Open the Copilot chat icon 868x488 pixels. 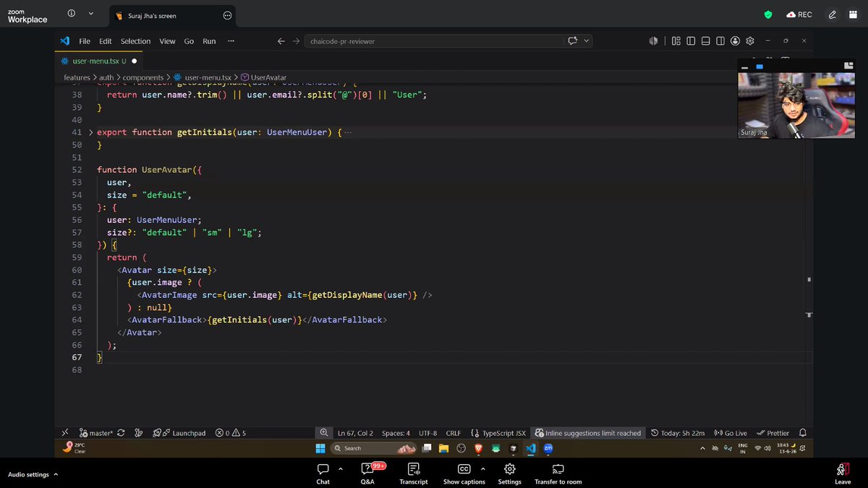coord(573,41)
